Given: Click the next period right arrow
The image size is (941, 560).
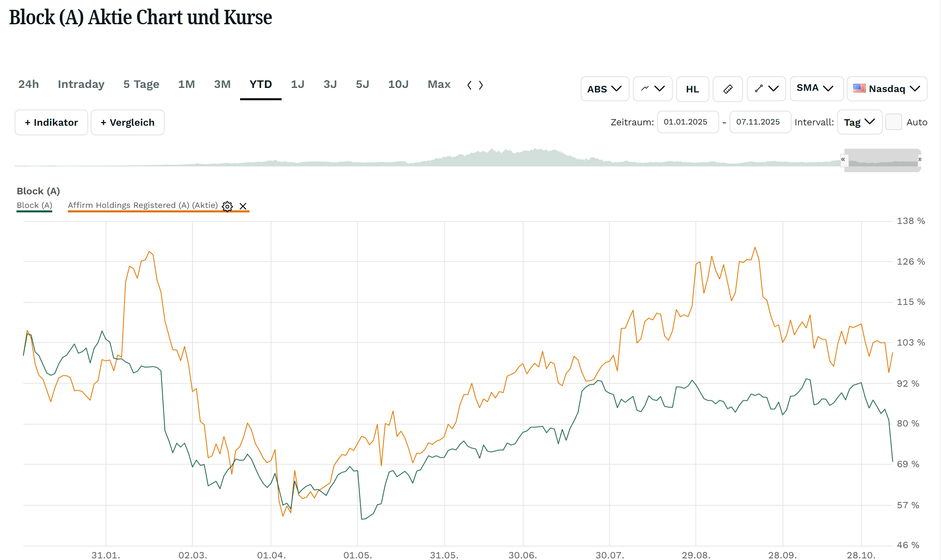Looking at the screenshot, I should [x=481, y=85].
